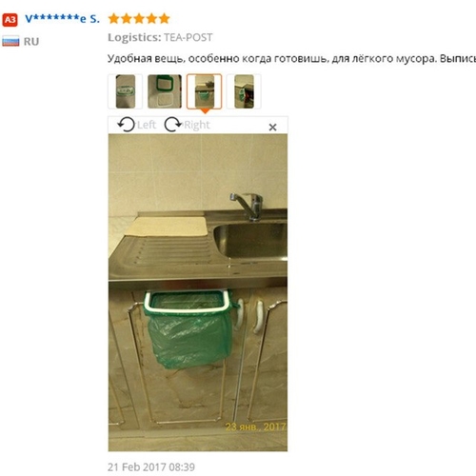Close the enlarged photo viewer
The image size is (476, 476).
(272, 128)
